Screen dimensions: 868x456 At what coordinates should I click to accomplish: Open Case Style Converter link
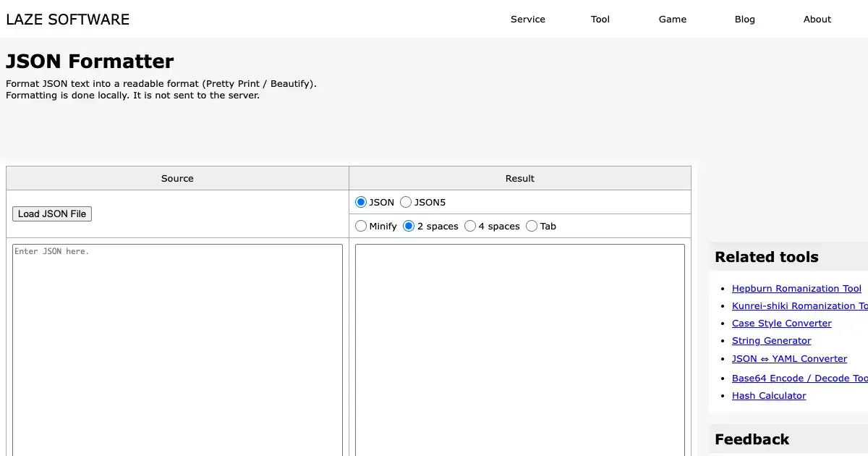781,324
